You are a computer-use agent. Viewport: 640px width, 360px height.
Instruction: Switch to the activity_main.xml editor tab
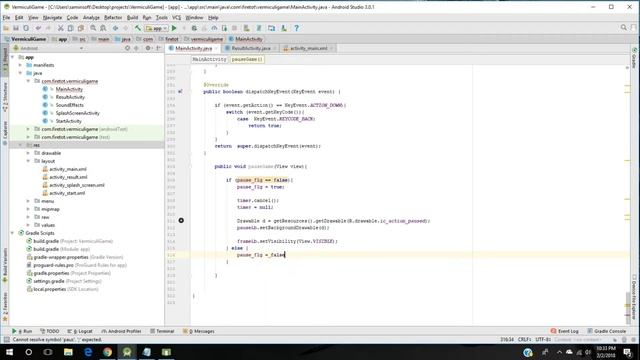point(309,48)
